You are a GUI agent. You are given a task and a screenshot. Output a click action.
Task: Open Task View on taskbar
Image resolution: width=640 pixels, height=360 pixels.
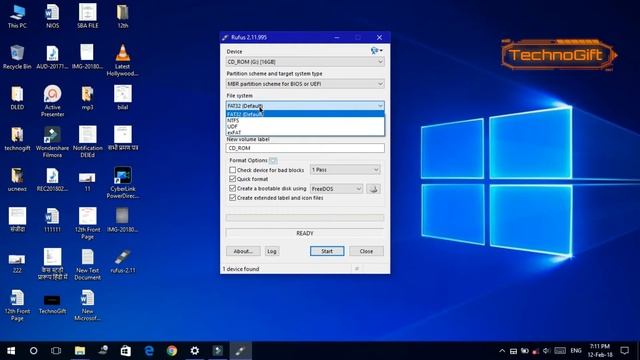(56, 351)
